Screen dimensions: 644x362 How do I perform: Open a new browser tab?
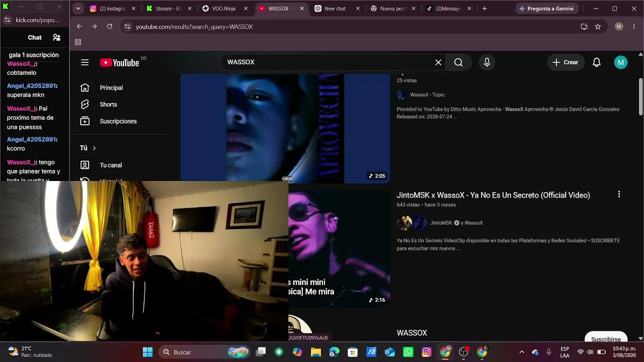click(x=485, y=9)
